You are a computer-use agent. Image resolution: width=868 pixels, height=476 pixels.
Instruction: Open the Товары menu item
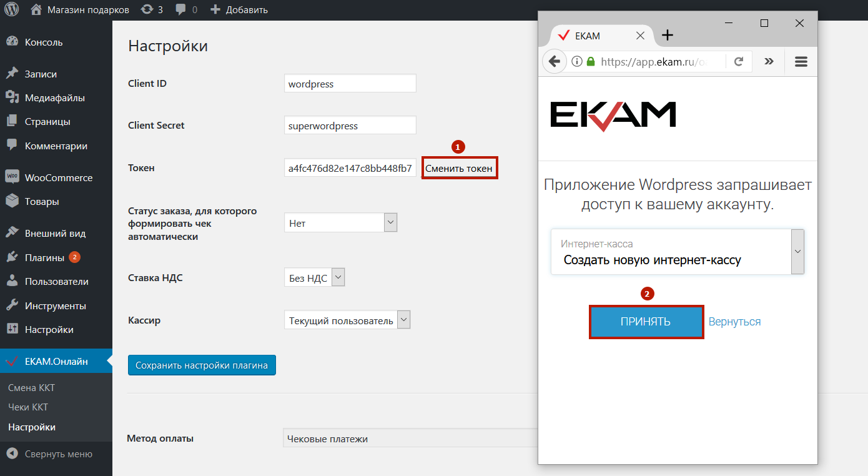[x=42, y=202]
